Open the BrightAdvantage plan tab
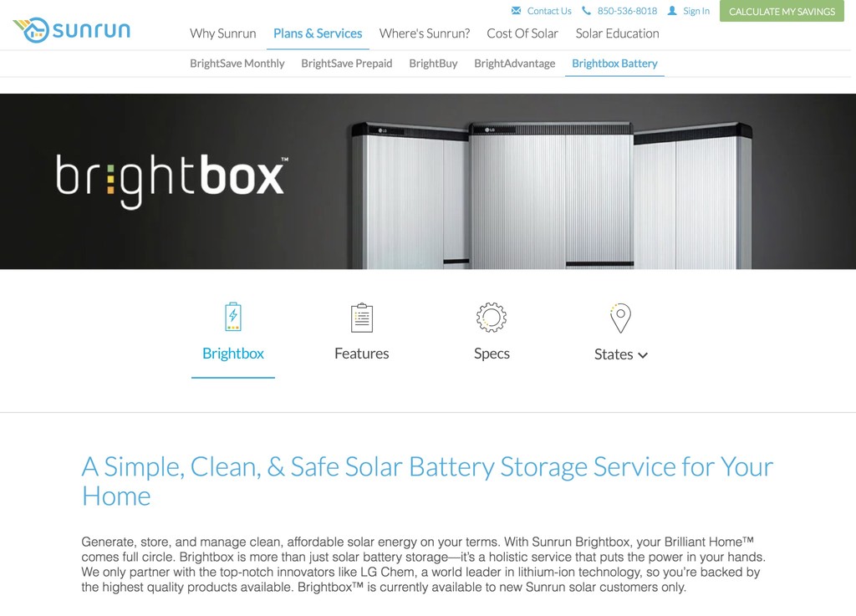This screenshot has width=856, height=616. tap(515, 64)
